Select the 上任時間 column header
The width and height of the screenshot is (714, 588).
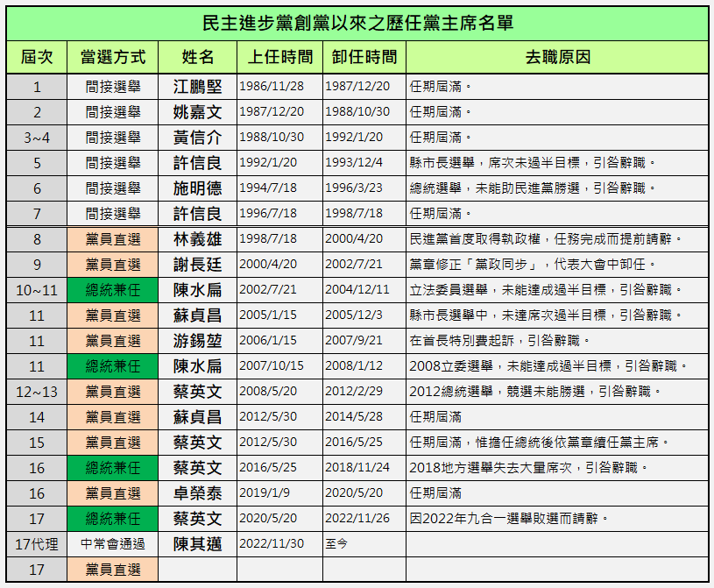click(280, 57)
